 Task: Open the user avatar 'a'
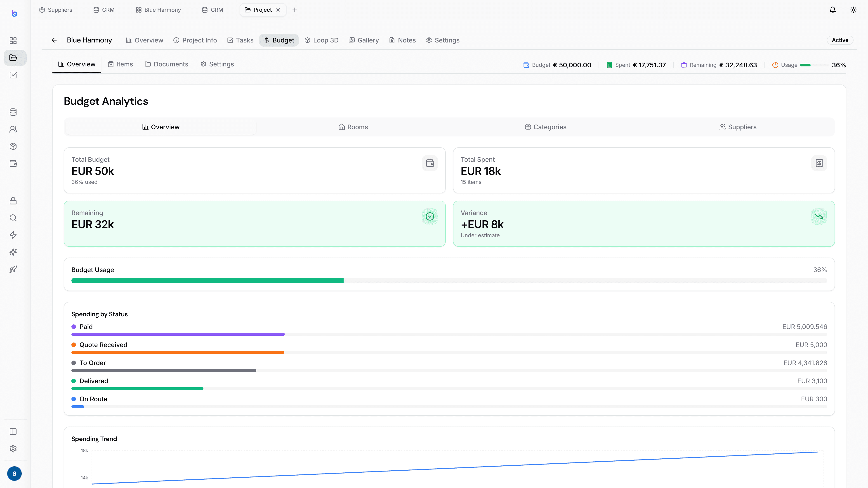[x=14, y=474]
